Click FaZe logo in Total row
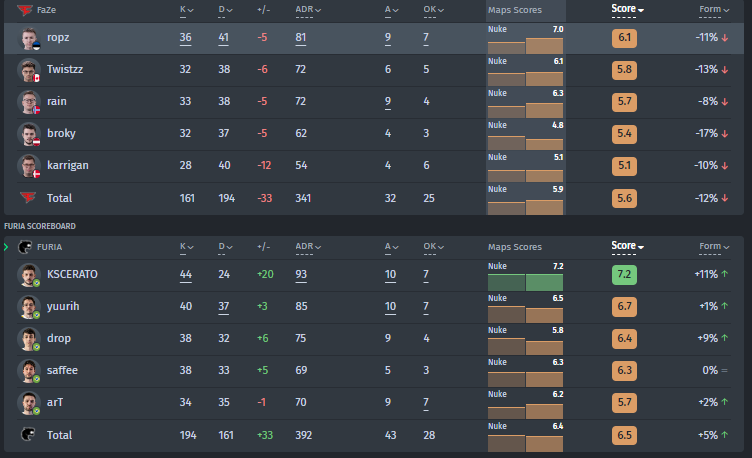Screen dimensions: 752x458 [x=28, y=197]
